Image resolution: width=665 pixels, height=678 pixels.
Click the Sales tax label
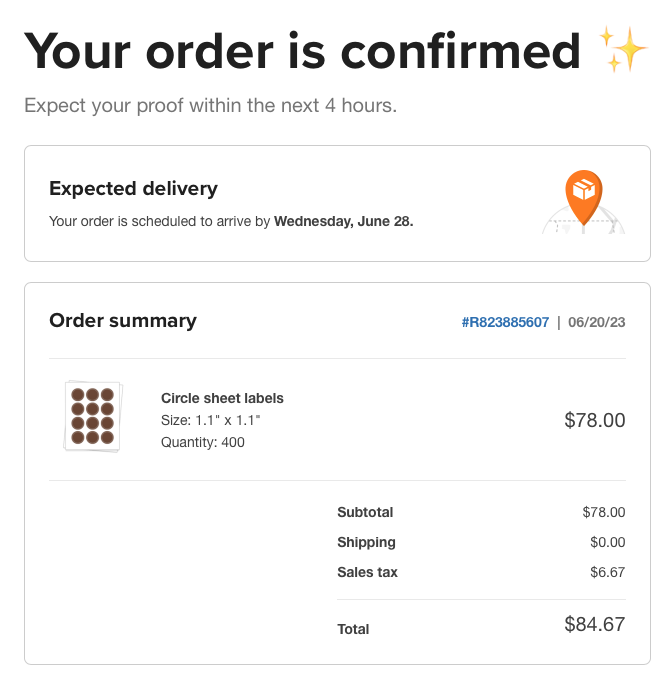[367, 572]
